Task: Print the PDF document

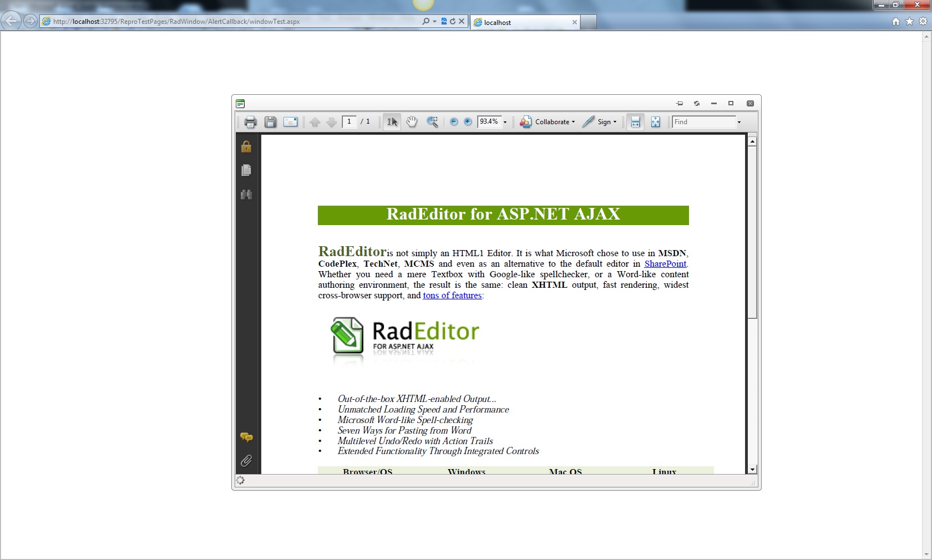Action: pyautogui.click(x=250, y=122)
